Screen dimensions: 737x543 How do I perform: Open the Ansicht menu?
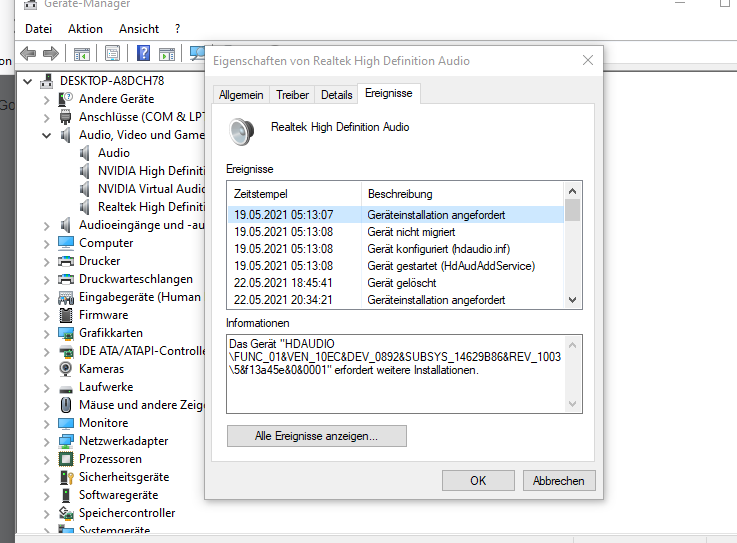[x=139, y=29]
